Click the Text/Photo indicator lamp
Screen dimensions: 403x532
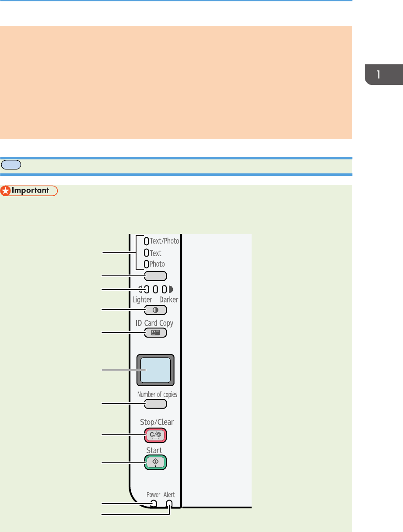pyautogui.click(x=147, y=241)
